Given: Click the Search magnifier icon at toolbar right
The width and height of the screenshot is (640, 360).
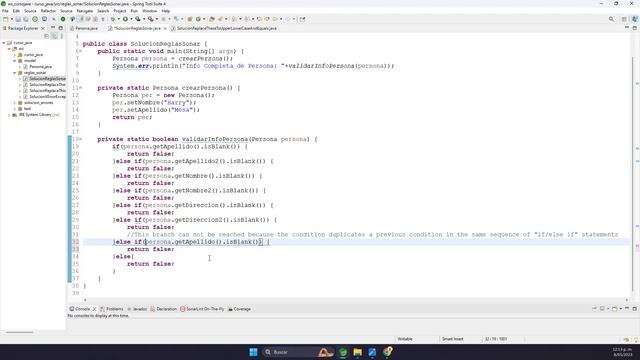Looking at the screenshot, I should [611, 19].
